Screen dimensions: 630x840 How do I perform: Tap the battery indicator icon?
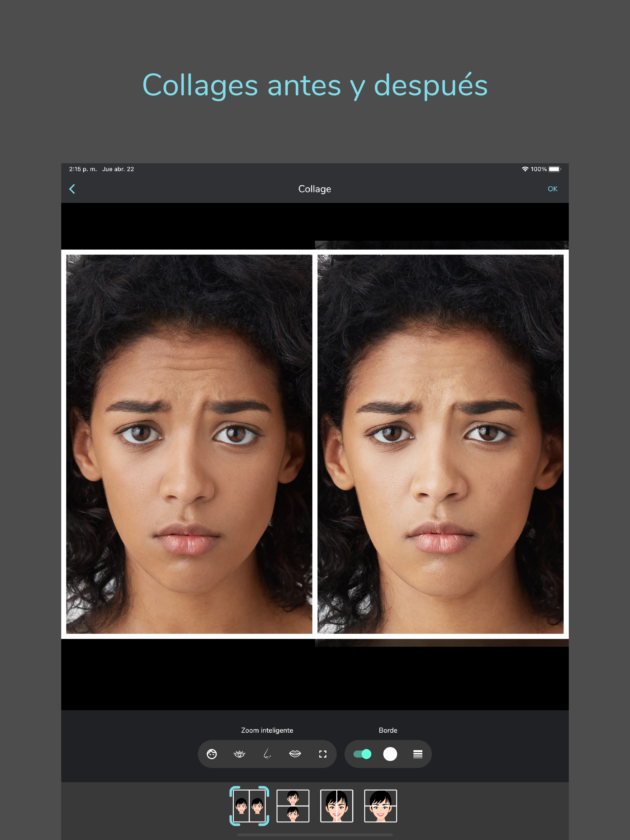pyautogui.click(x=554, y=169)
